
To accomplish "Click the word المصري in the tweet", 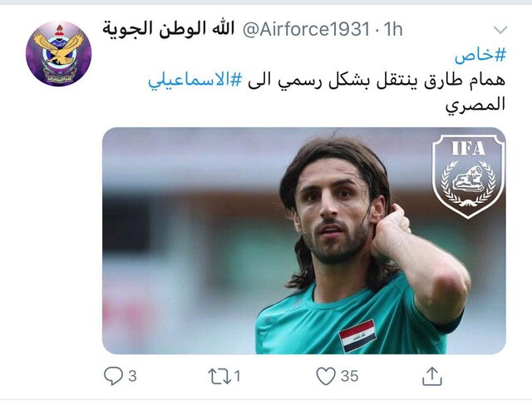I will tap(475, 105).
